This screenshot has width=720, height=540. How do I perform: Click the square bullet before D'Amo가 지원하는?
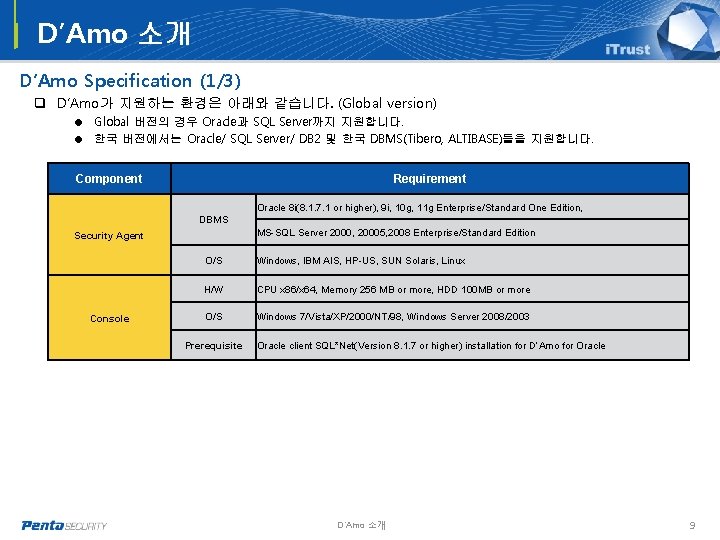[x=40, y=103]
